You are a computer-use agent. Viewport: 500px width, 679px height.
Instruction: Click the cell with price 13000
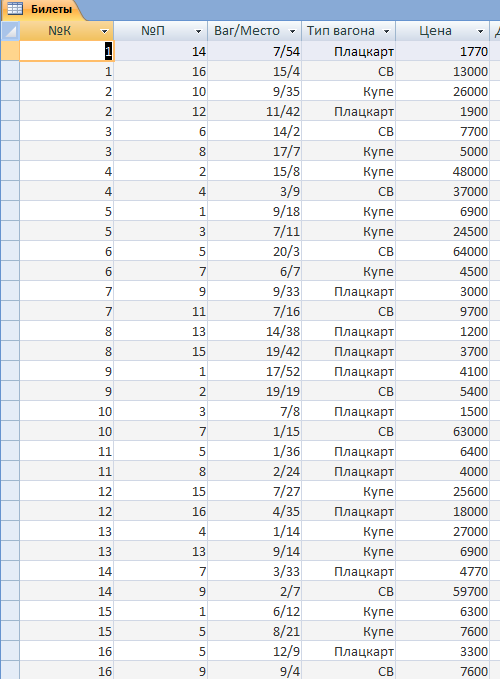click(x=442, y=71)
